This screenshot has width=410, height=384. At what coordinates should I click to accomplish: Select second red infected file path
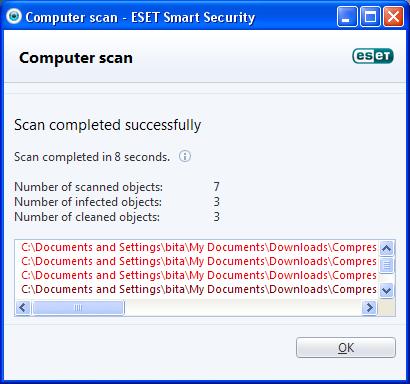[x=199, y=261]
